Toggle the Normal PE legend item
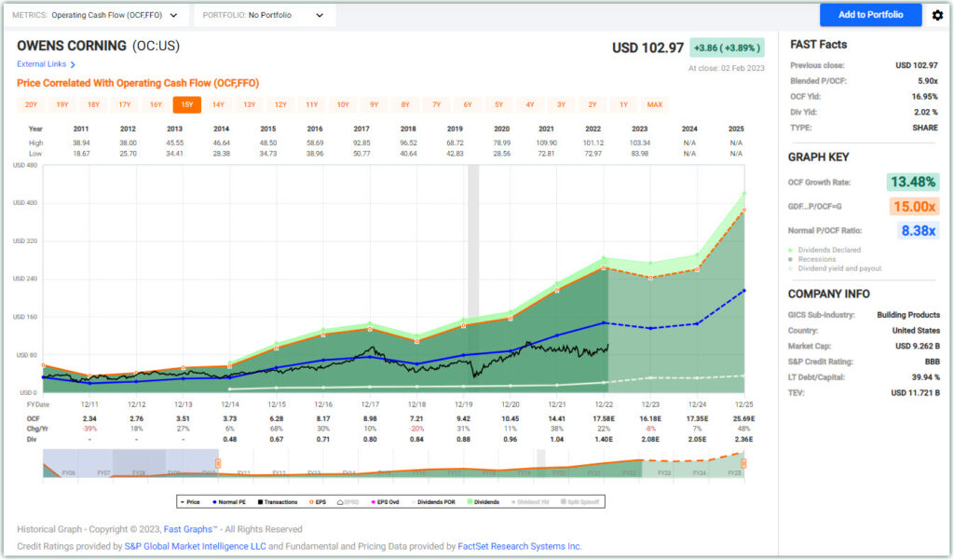The height and width of the screenshot is (560, 954). [229, 502]
